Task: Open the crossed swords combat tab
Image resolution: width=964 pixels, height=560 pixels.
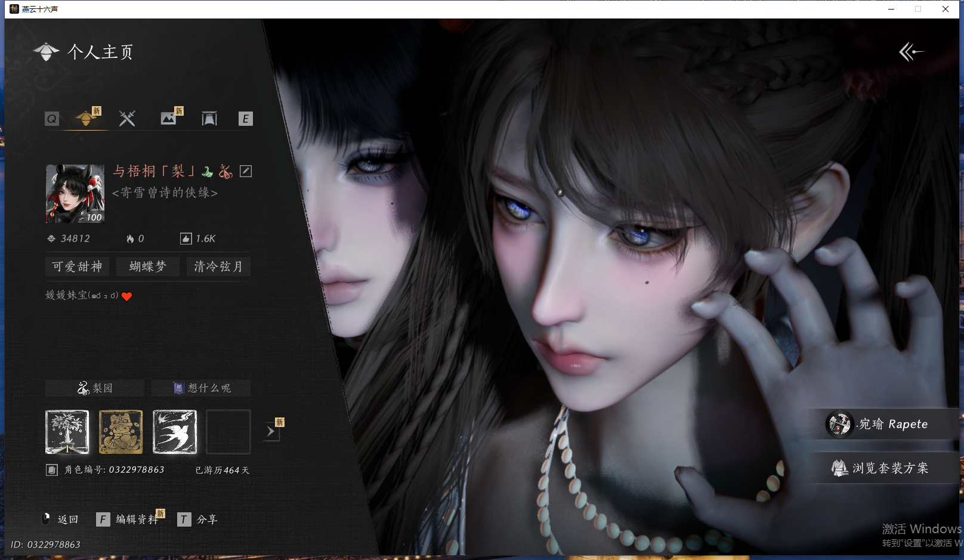Action: coord(127,118)
